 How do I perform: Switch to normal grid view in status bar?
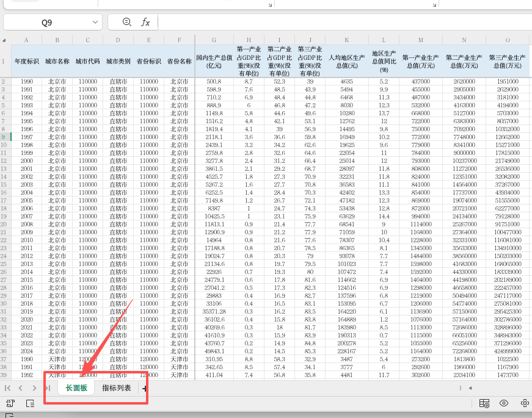[484, 403]
